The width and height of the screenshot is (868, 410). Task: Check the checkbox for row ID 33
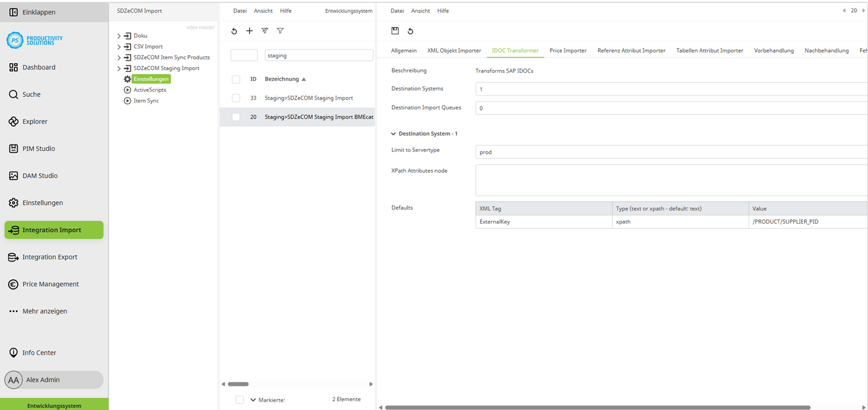(235, 97)
